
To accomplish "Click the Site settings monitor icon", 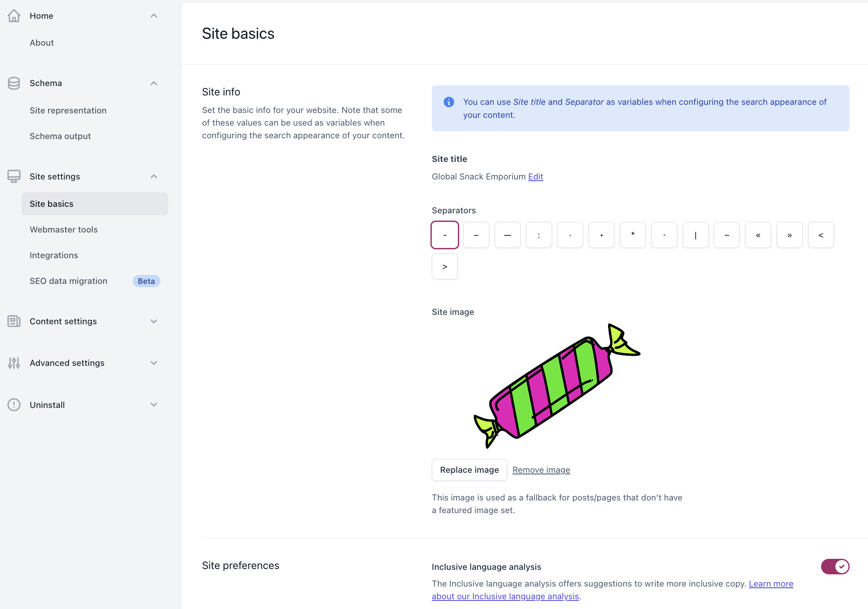I will click(x=14, y=176).
